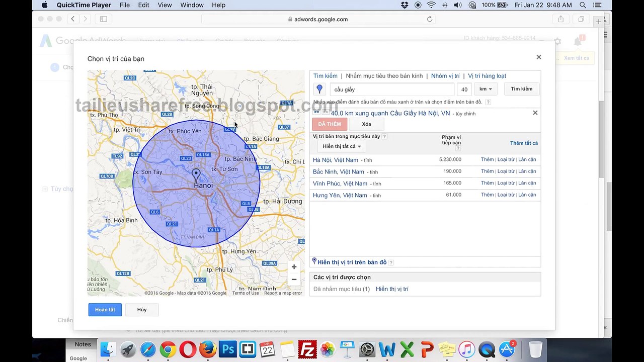
Task: Click 'Thêm' for Hà Nội, Việt Nam
Action: tap(487, 159)
